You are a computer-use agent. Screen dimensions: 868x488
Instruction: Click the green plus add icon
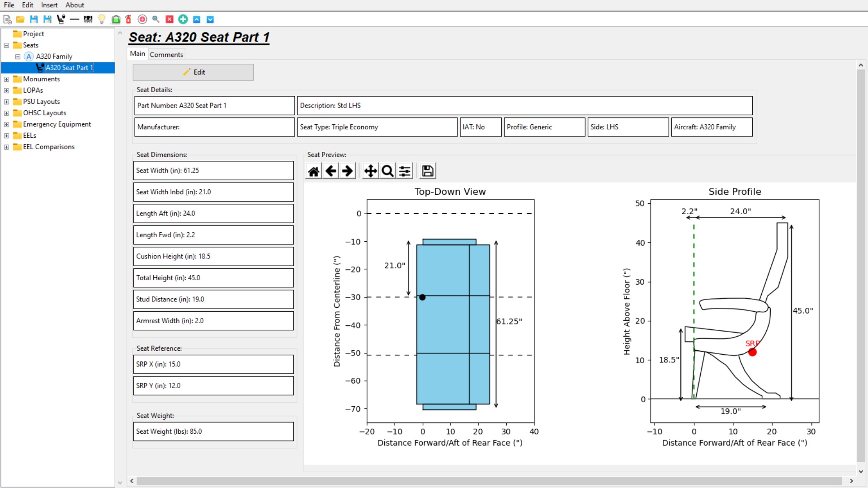tap(183, 19)
